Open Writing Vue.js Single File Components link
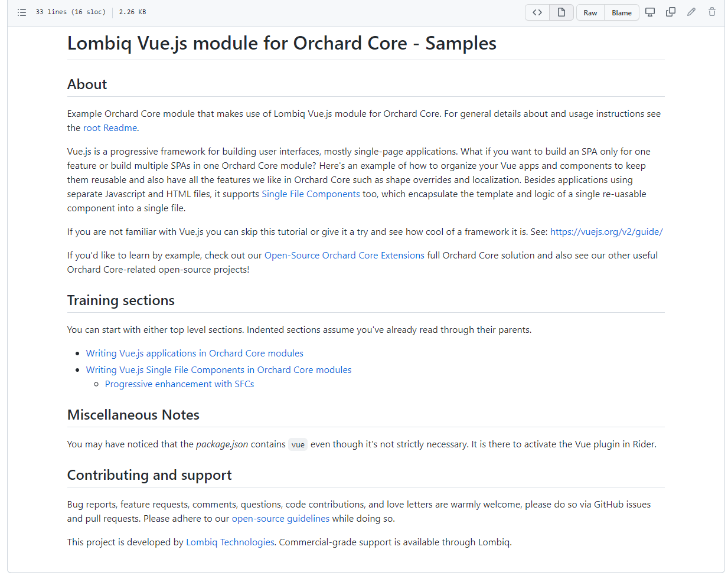 (218, 370)
